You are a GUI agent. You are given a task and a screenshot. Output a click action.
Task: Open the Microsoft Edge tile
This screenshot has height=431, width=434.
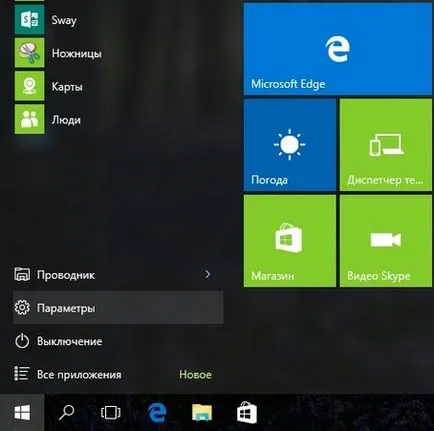click(338, 49)
